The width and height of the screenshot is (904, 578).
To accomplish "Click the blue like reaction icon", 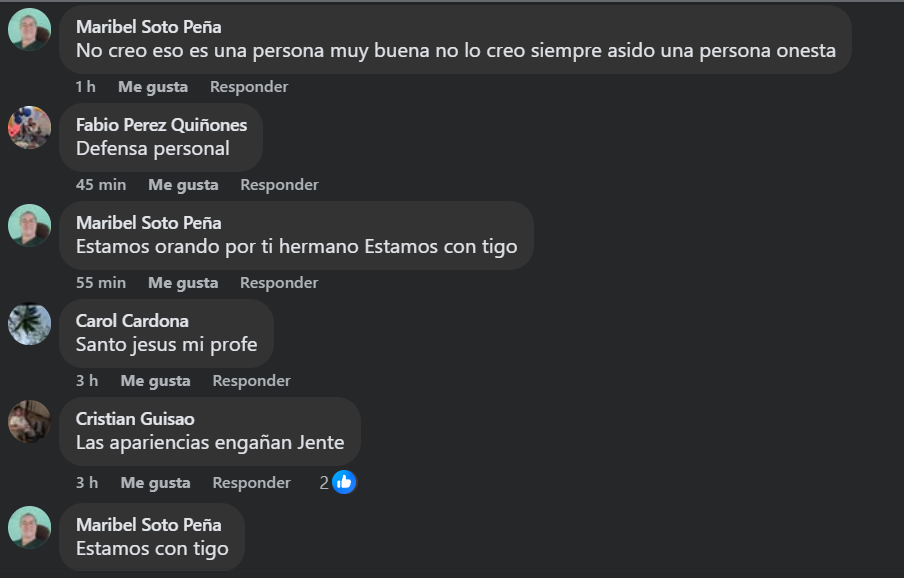I will tap(344, 482).
